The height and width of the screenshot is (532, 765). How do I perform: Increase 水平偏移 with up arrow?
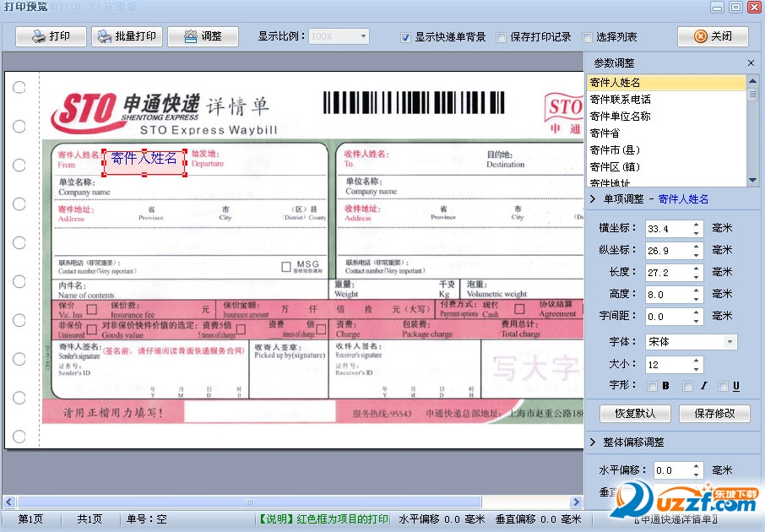click(697, 466)
